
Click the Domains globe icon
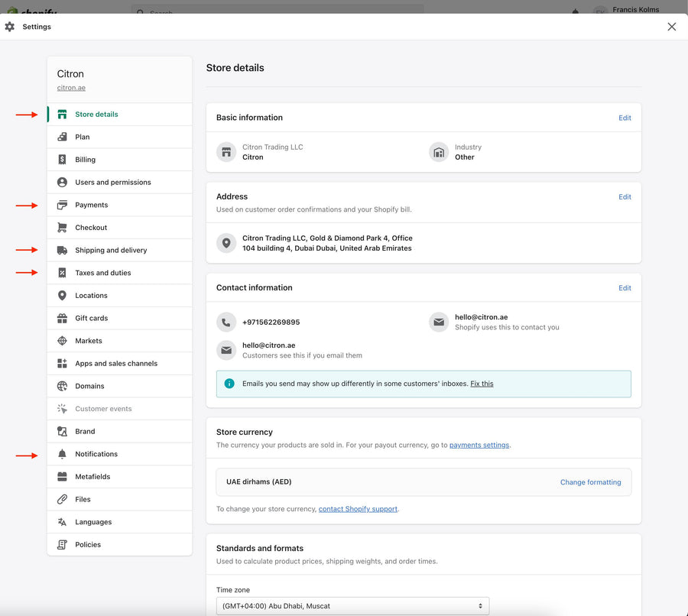point(63,386)
